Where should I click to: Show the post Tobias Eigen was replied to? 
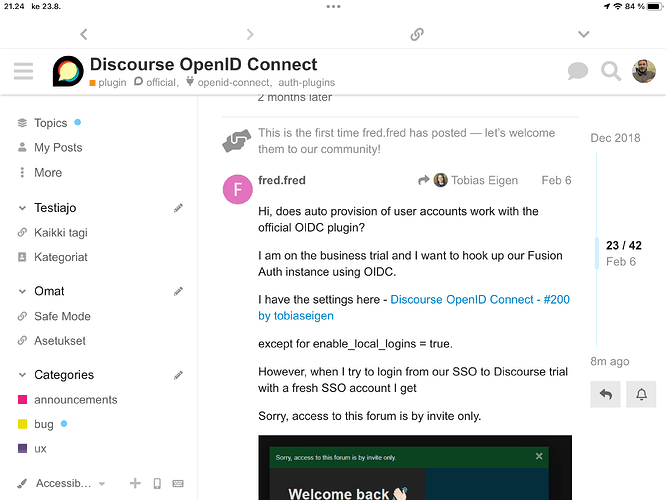(x=468, y=181)
